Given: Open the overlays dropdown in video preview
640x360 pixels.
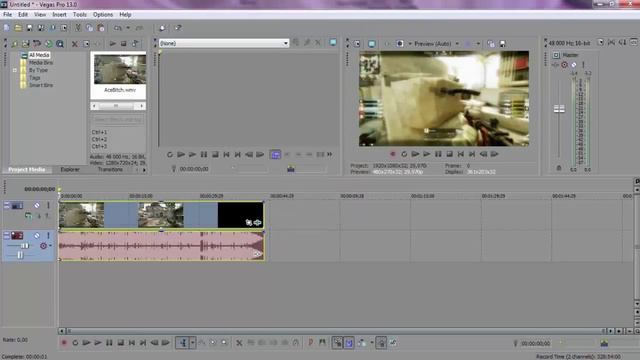Looking at the screenshot, I should tap(478, 44).
